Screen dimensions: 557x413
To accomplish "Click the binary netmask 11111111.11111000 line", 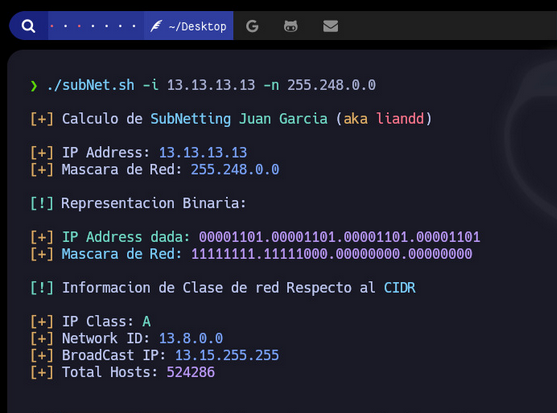I will (332, 254).
